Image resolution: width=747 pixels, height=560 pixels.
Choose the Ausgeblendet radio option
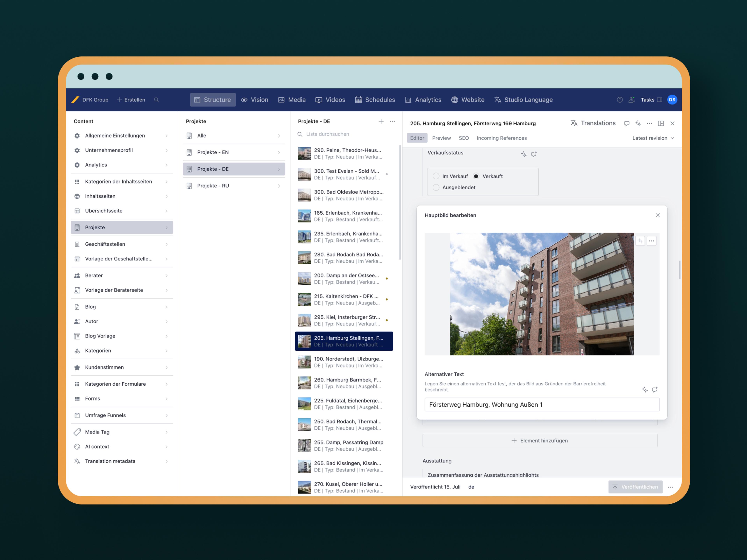click(x=436, y=187)
